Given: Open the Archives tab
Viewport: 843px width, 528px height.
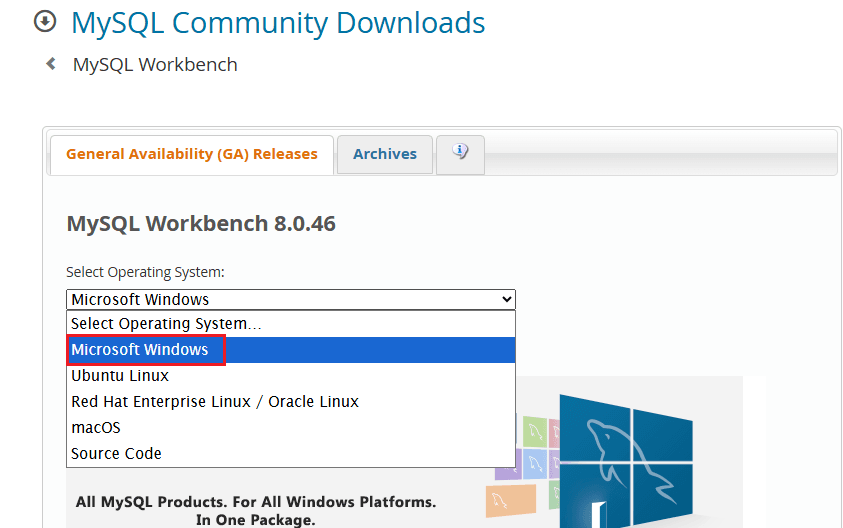Looking at the screenshot, I should (385, 155).
